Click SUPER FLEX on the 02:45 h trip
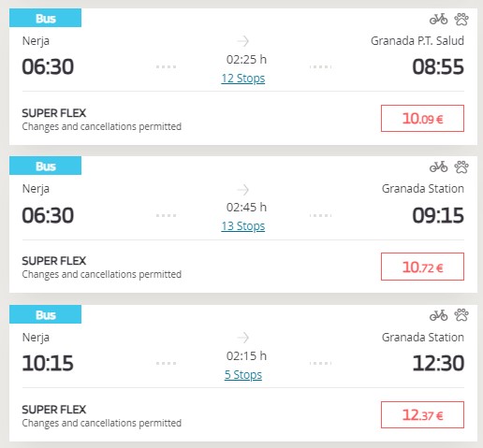The width and height of the screenshot is (483, 448). coord(54,261)
